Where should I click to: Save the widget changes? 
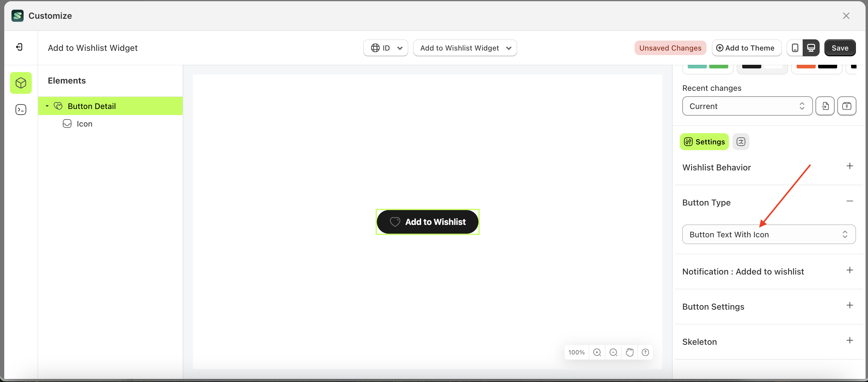(x=840, y=48)
